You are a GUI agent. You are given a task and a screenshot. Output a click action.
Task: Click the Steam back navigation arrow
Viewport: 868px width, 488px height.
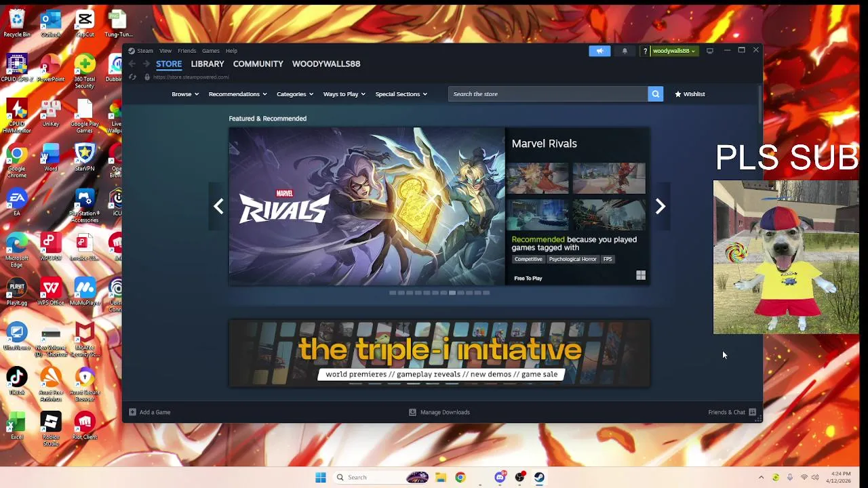[132, 64]
